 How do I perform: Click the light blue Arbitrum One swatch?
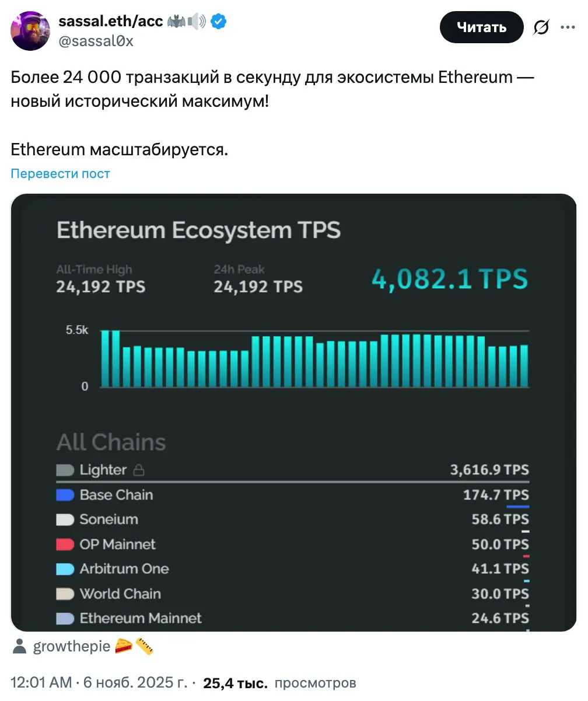click(65, 569)
